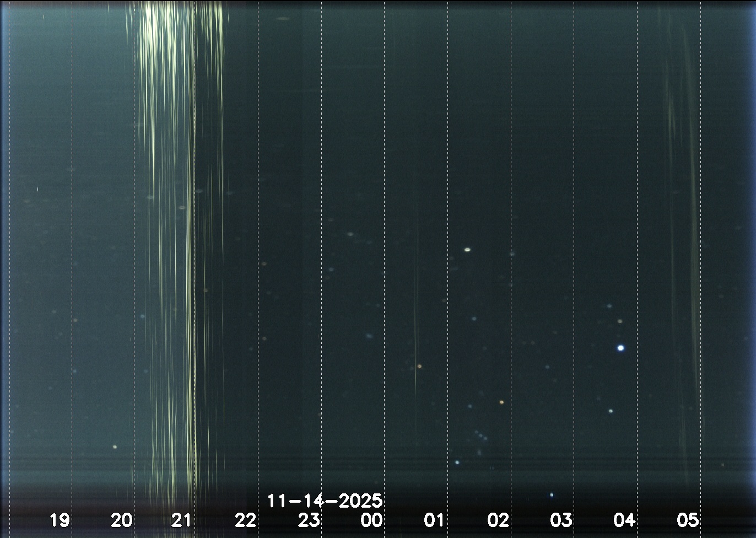
Task: Click the 04 hour label
Action: (624, 520)
